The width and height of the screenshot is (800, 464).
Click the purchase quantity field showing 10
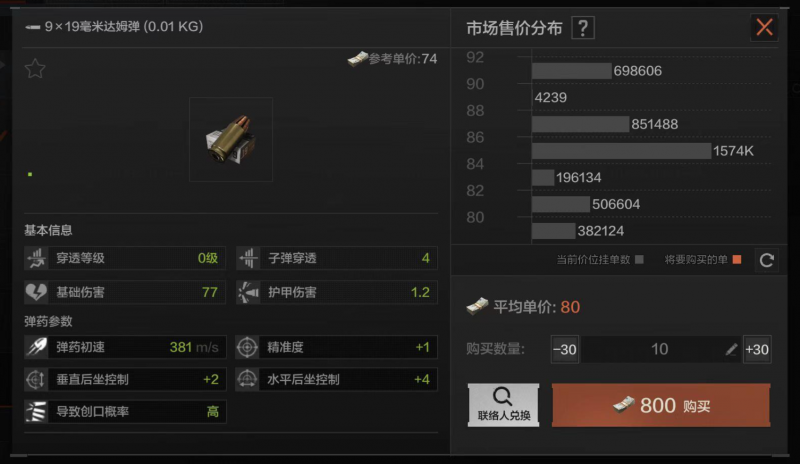click(661, 349)
